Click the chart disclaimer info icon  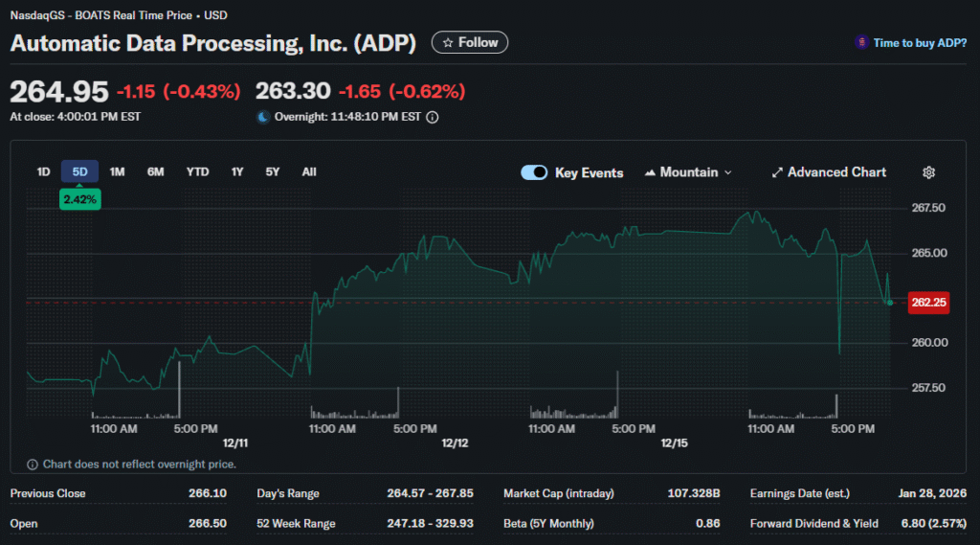[x=33, y=465]
